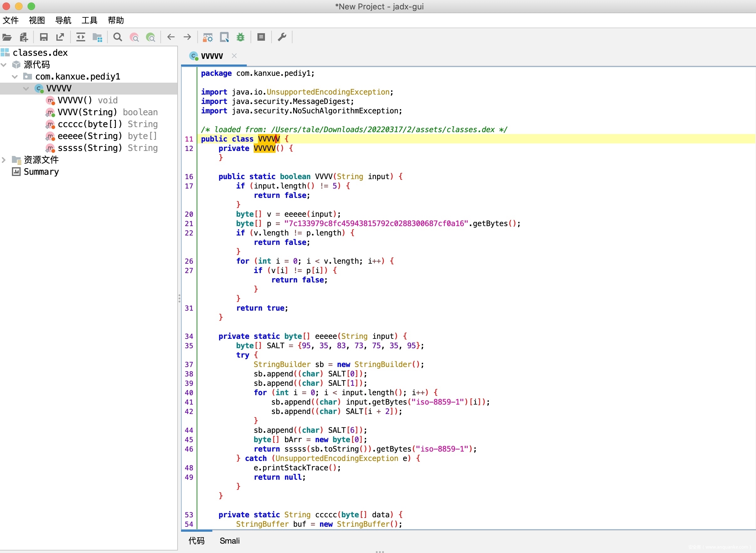This screenshot has height=553, width=756.
Task: Expand the 资源文件 tree node
Action: pos(4,160)
